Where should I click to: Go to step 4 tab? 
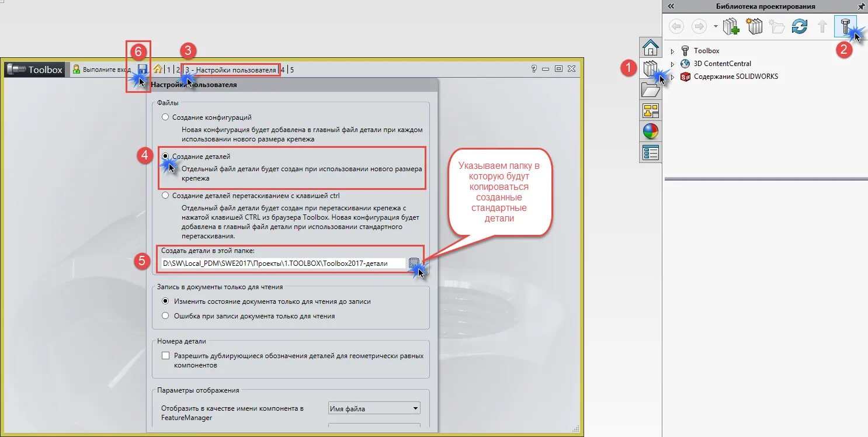click(283, 70)
